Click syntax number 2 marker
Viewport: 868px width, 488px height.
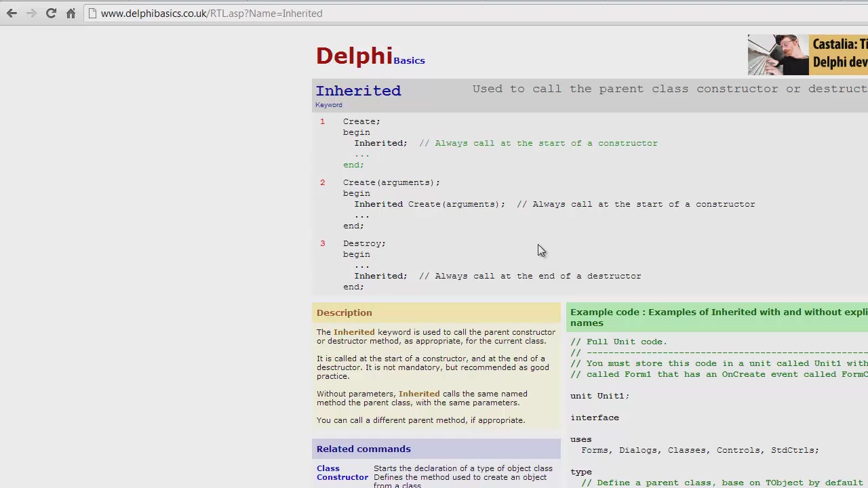323,182
